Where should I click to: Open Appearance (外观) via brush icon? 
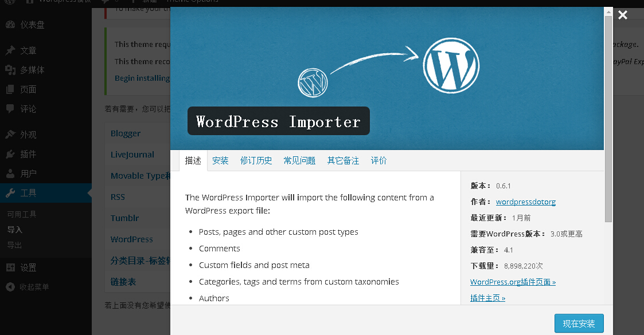click(x=10, y=135)
